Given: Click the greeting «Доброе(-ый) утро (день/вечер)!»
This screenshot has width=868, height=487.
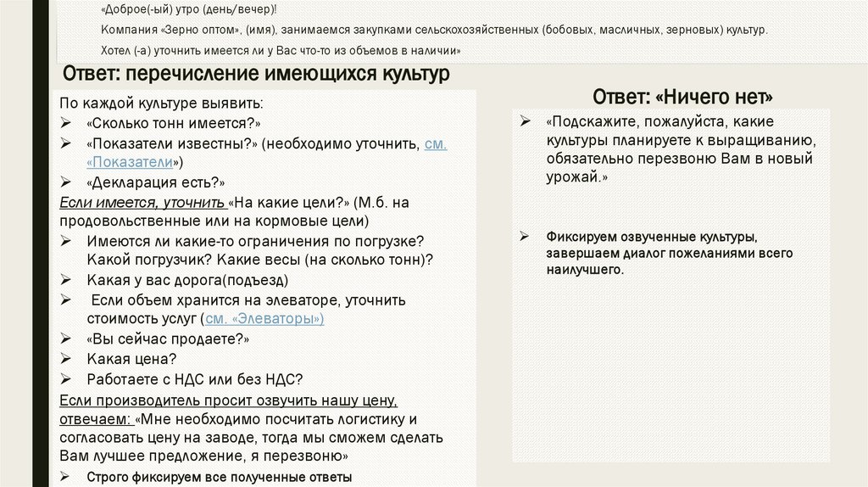Looking at the screenshot, I should pyautogui.click(x=189, y=9).
